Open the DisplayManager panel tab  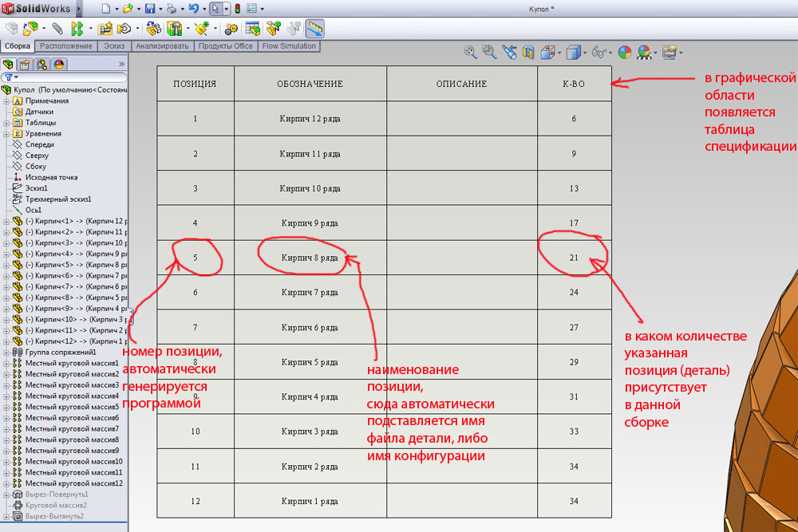pos(60,65)
